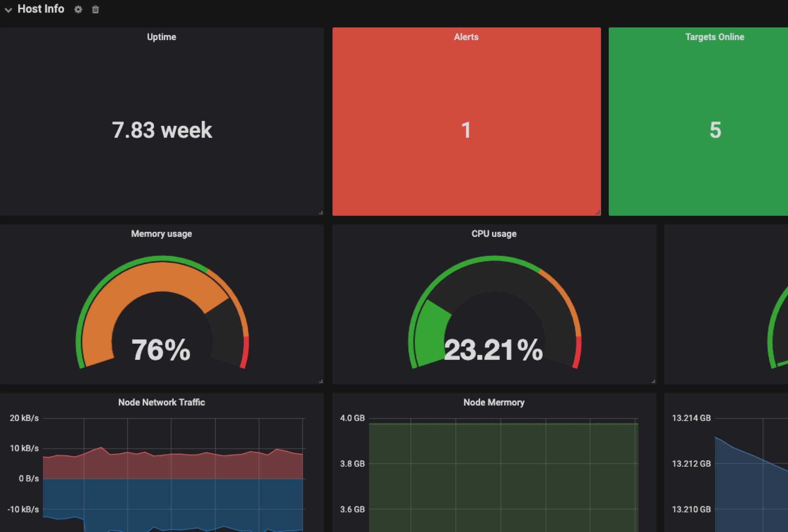Click the Memory usage panel resize handle
The width and height of the screenshot is (788, 532).
tap(321, 381)
